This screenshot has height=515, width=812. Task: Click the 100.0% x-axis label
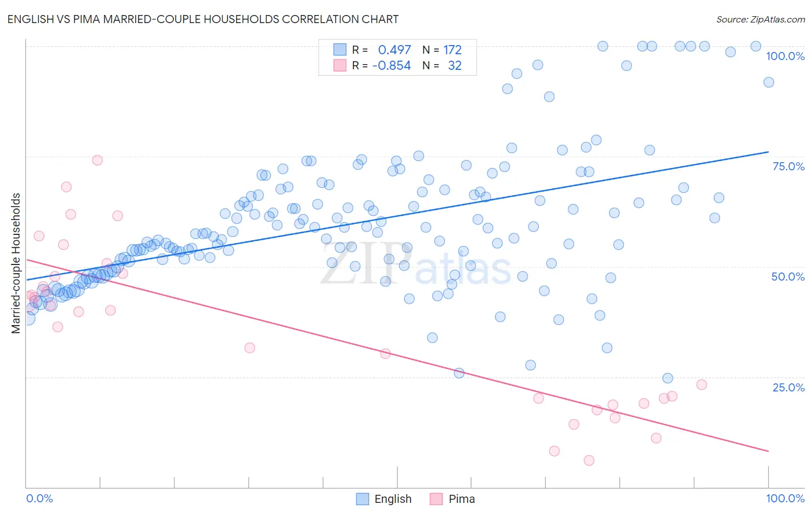coord(785,498)
